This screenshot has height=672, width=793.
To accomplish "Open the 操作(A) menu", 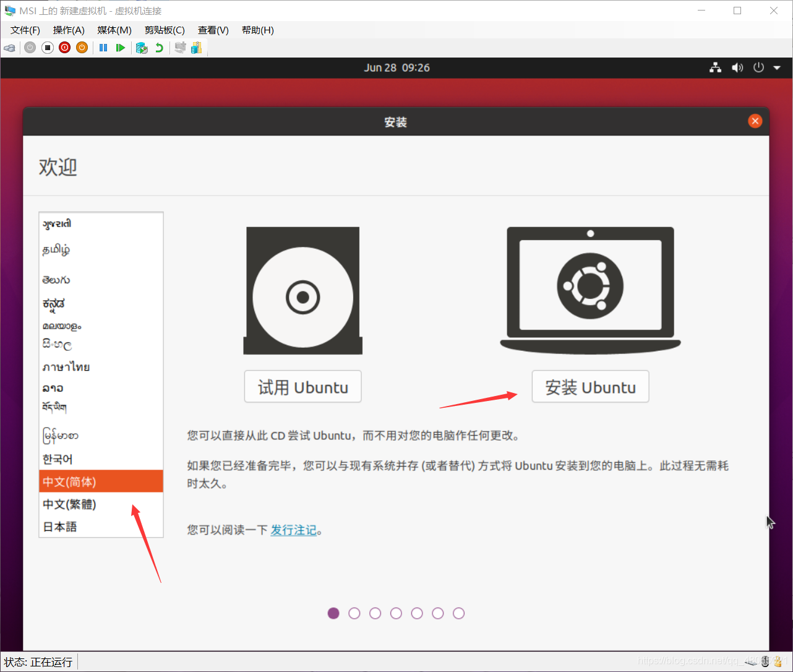I will coord(69,30).
